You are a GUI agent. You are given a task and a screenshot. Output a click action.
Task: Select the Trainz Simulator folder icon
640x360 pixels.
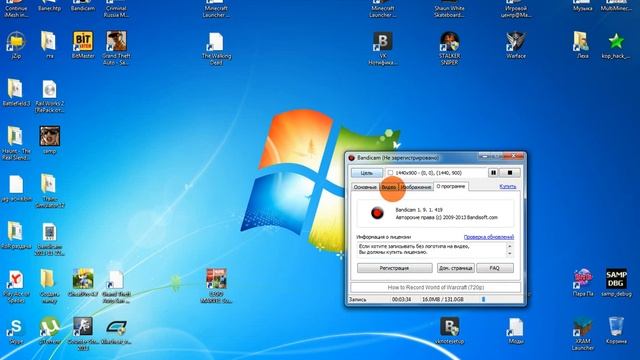(49, 191)
